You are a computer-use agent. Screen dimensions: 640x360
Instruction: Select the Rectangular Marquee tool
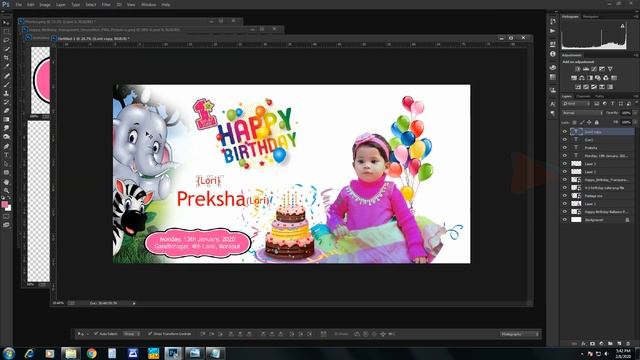(6, 31)
